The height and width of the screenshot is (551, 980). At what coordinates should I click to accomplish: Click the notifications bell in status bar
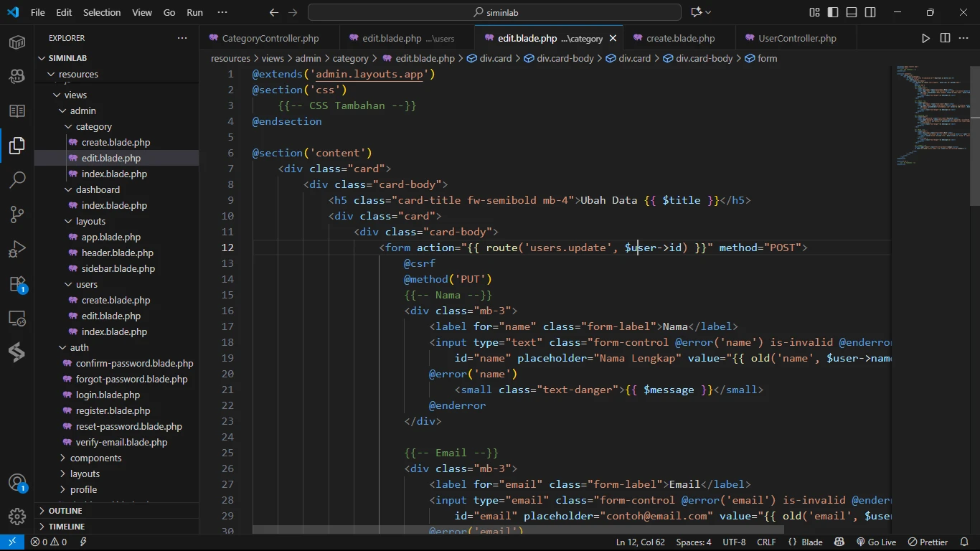point(963,542)
